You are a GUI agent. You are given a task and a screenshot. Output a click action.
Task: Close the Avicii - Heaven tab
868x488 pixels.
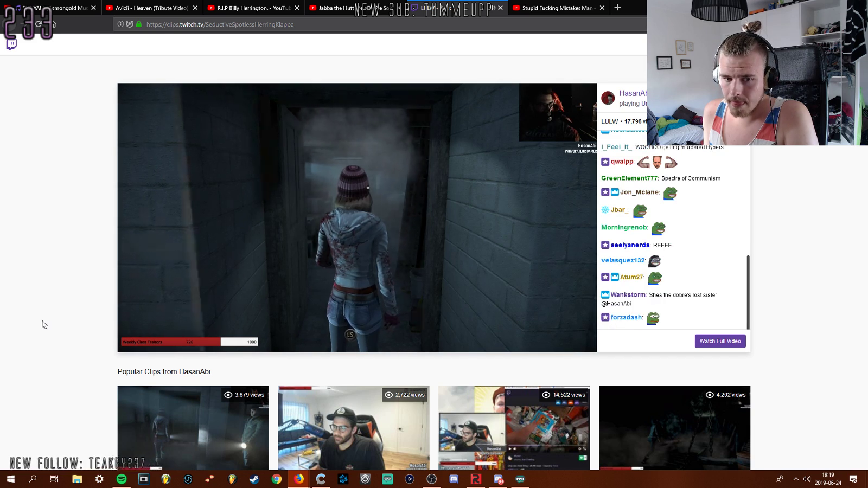coord(195,8)
